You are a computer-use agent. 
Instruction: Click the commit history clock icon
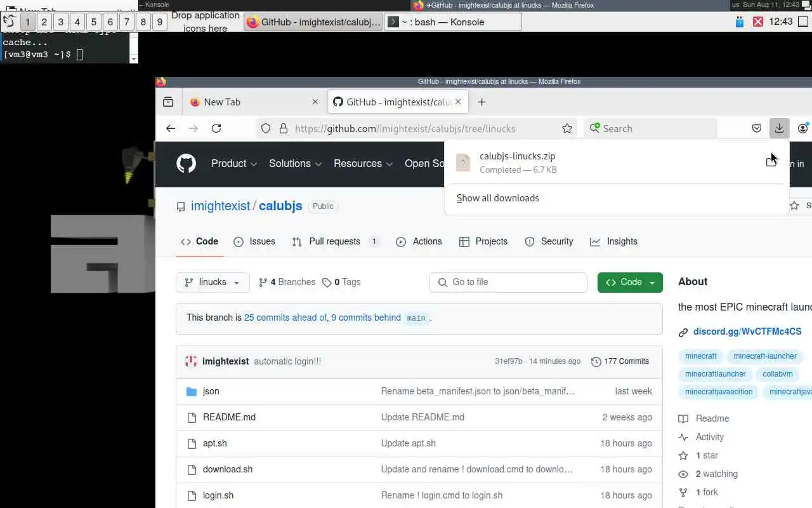click(596, 361)
